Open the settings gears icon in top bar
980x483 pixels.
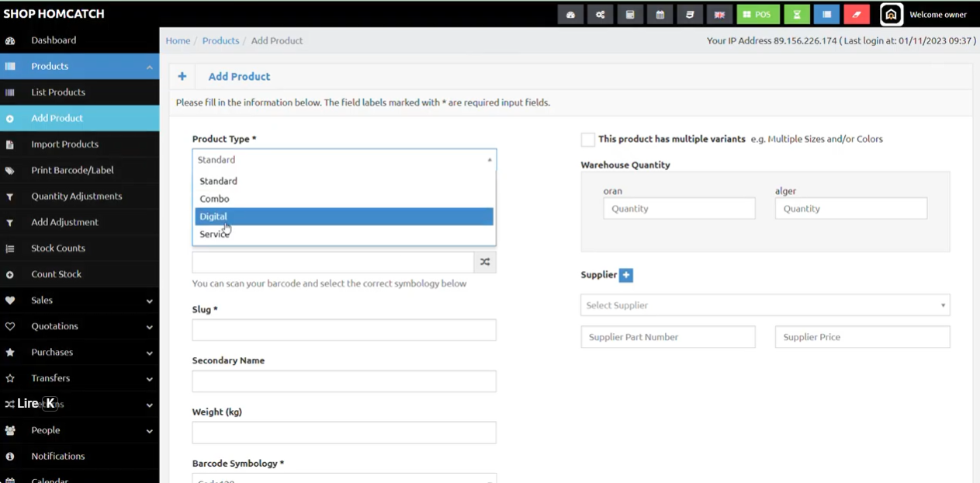[x=601, y=15]
